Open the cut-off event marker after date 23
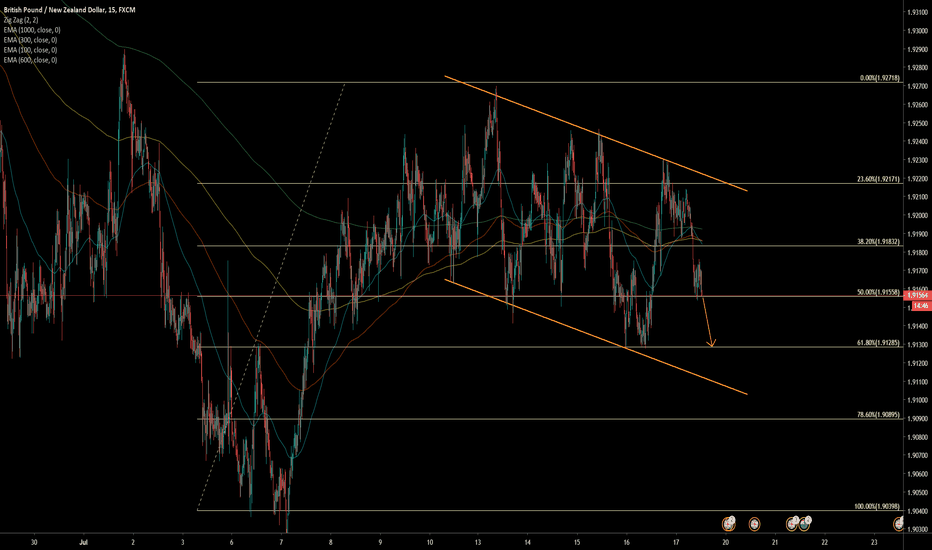The width and height of the screenshot is (932, 550). pos(899,524)
